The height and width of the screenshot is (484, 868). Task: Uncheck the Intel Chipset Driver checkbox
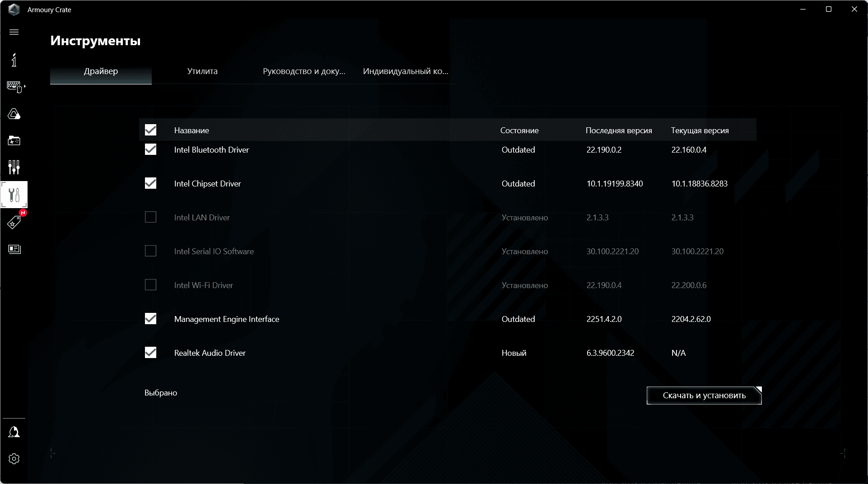(x=150, y=183)
